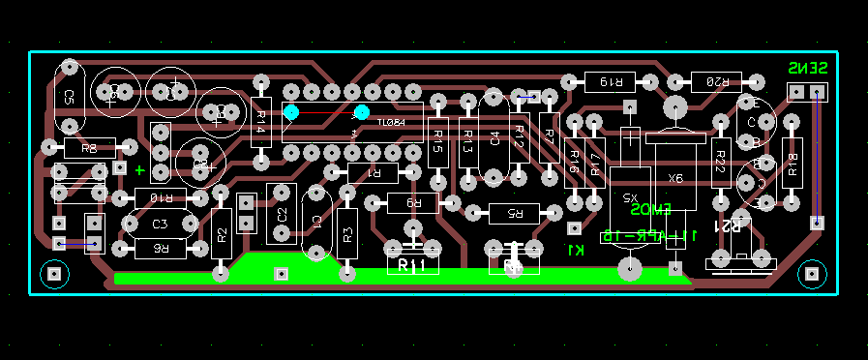Click the capacitor C5 footprint
The width and height of the screenshot is (868, 360).
pos(70,97)
